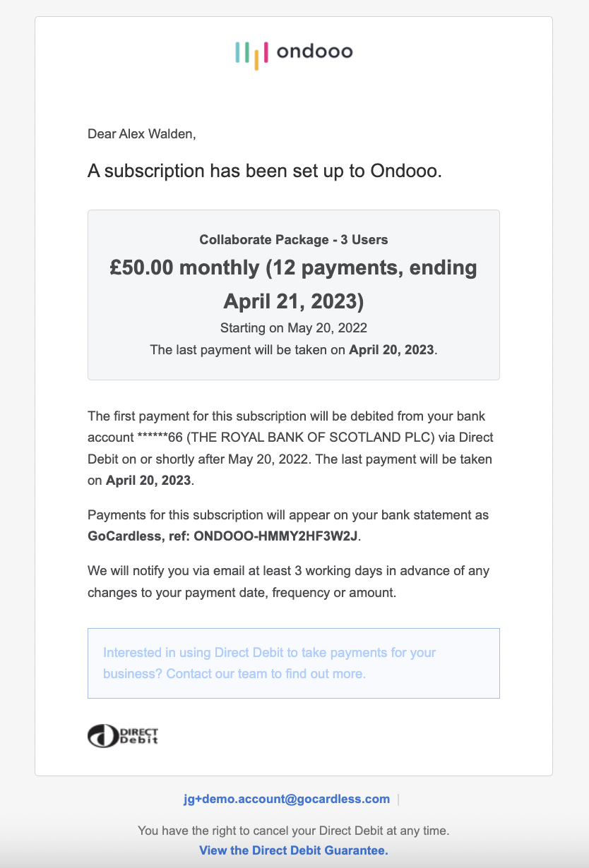
Task: Click the last payment April 20, 2023 in body paragraph
Action: point(148,481)
